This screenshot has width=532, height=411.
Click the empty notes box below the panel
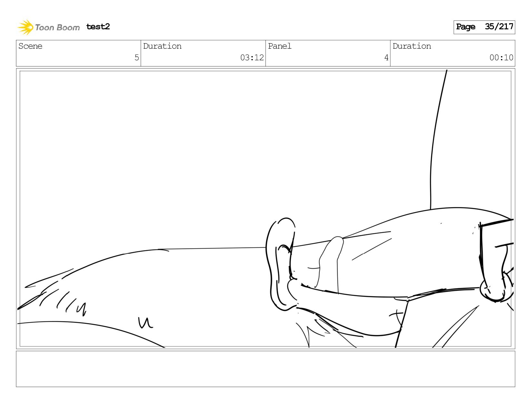pyautogui.click(x=266, y=369)
